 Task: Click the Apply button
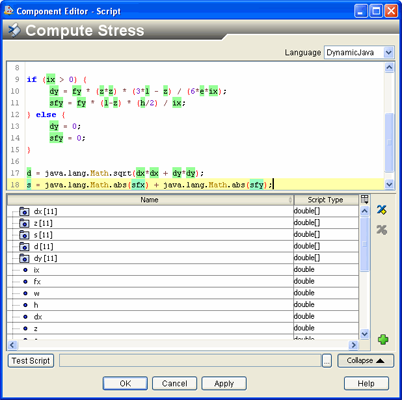[x=224, y=383]
